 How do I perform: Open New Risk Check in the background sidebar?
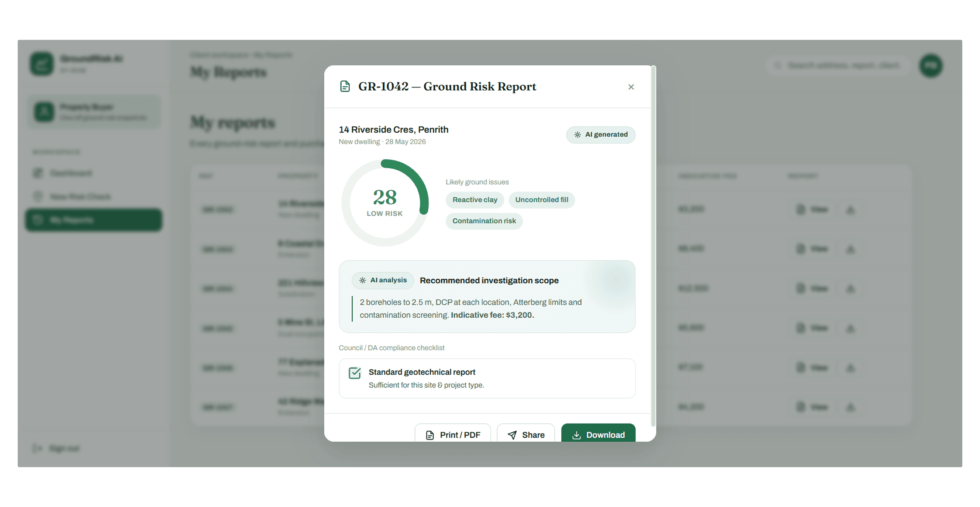click(x=94, y=197)
